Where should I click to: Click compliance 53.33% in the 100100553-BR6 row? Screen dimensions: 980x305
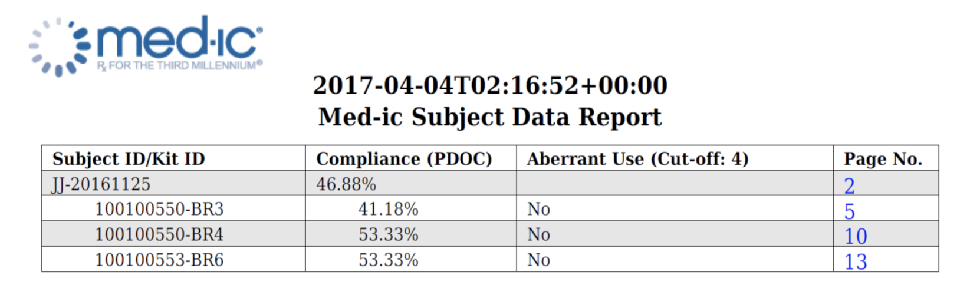coord(389,260)
